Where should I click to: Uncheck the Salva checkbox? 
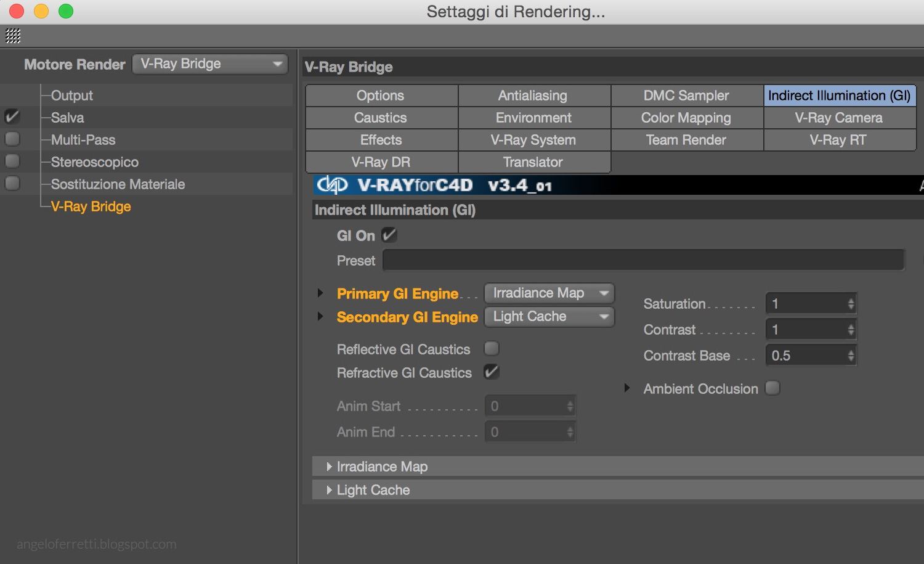pyautogui.click(x=12, y=116)
